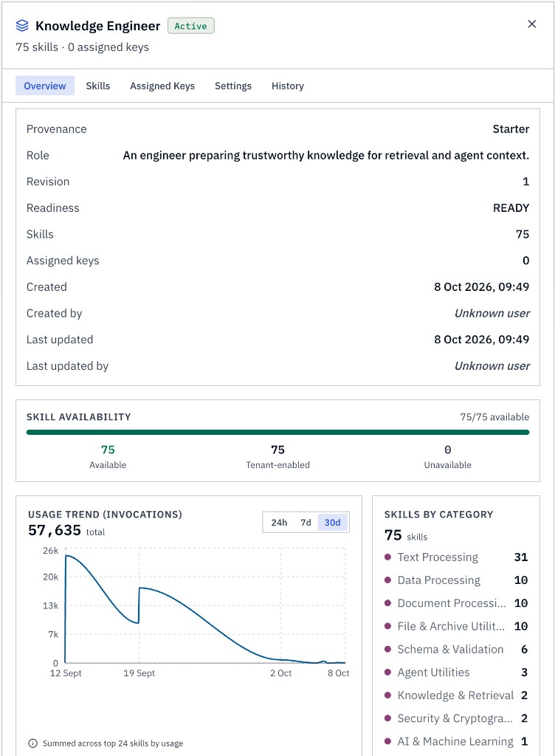Click the Created date 8 Oct 2026, 09:49

click(x=482, y=287)
